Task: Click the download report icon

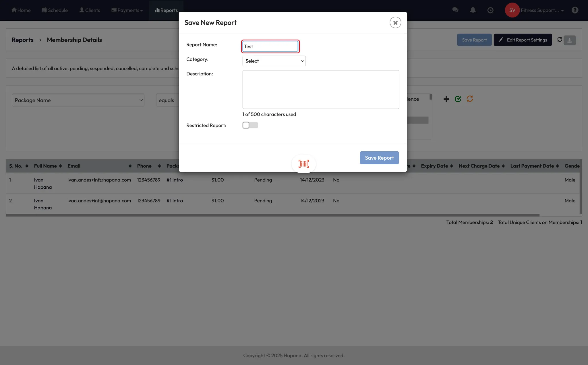Action: [x=569, y=40]
